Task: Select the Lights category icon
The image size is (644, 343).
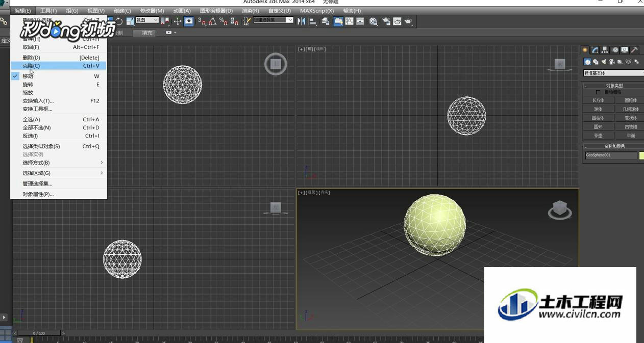Action: tap(604, 62)
